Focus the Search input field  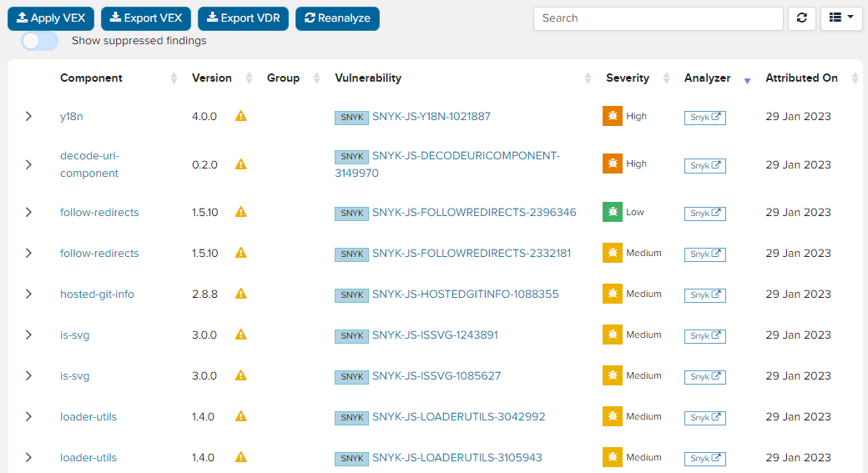[659, 18]
